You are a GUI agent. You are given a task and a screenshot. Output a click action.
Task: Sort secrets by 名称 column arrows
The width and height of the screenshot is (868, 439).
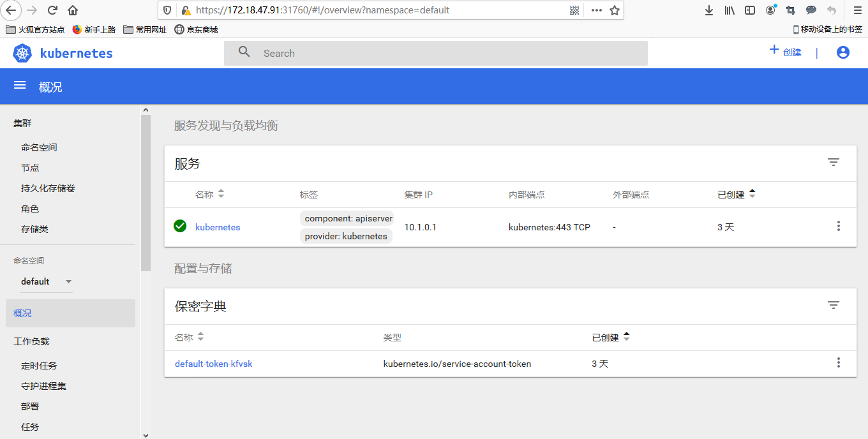point(200,337)
